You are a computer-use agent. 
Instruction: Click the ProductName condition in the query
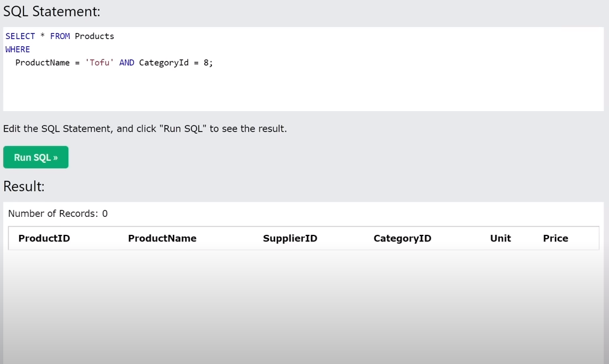pyautogui.click(x=64, y=62)
